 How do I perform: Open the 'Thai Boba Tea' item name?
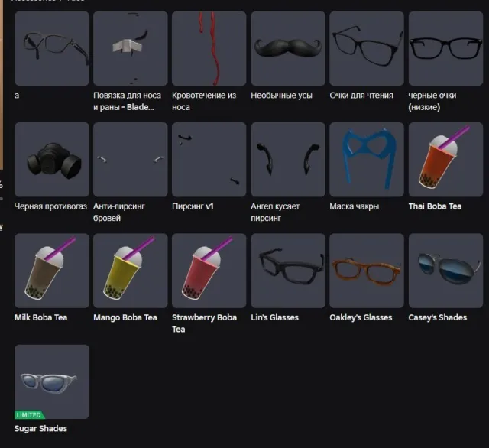tap(435, 206)
